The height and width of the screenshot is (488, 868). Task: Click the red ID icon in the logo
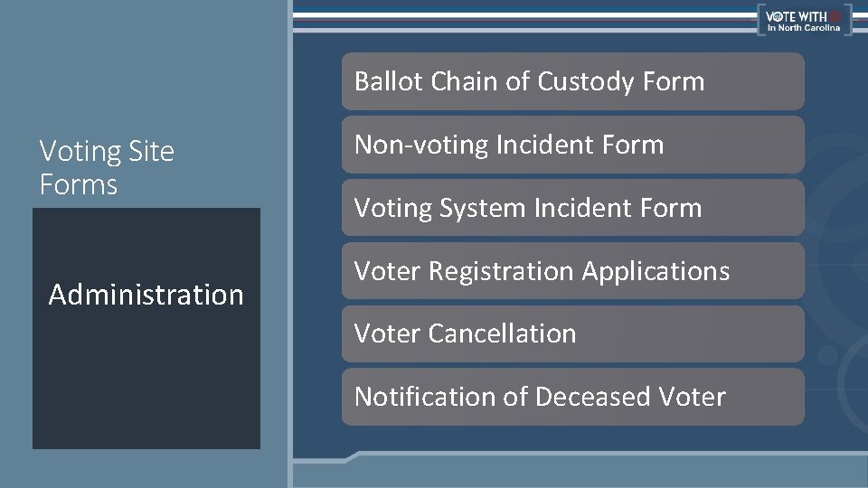tap(835, 15)
